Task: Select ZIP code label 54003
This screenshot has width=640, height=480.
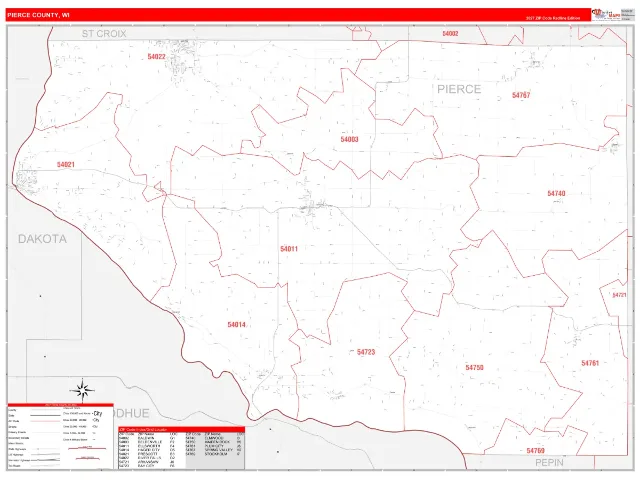Action: coord(349,139)
